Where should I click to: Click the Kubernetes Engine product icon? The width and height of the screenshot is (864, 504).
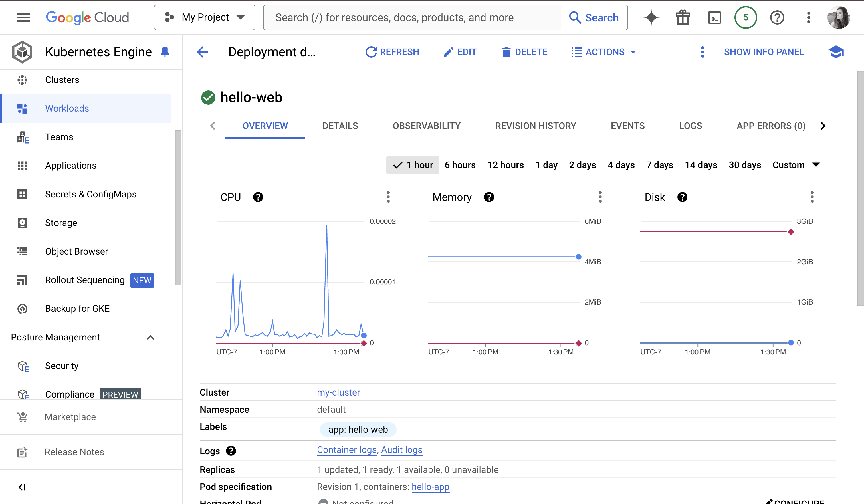click(22, 52)
